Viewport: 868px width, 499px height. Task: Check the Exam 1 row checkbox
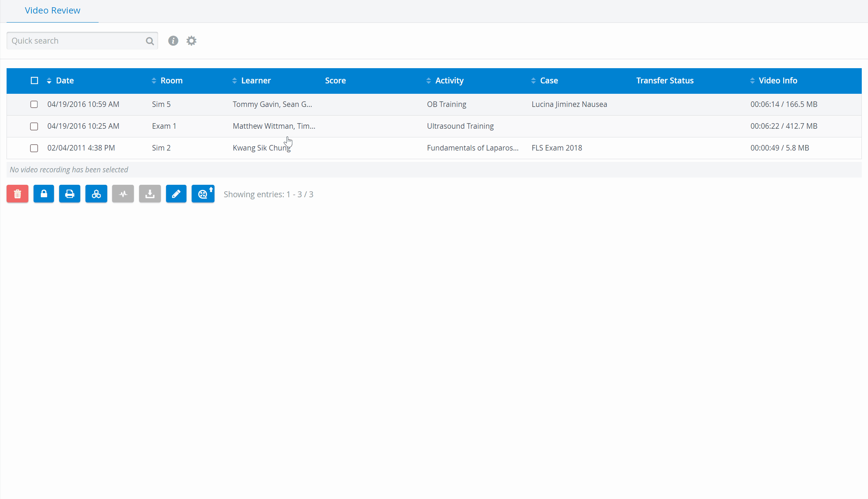click(x=34, y=126)
